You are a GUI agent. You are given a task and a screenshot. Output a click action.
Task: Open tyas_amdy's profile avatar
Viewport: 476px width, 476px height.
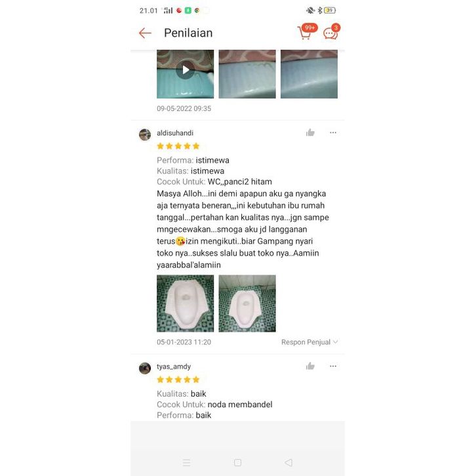click(x=145, y=368)
